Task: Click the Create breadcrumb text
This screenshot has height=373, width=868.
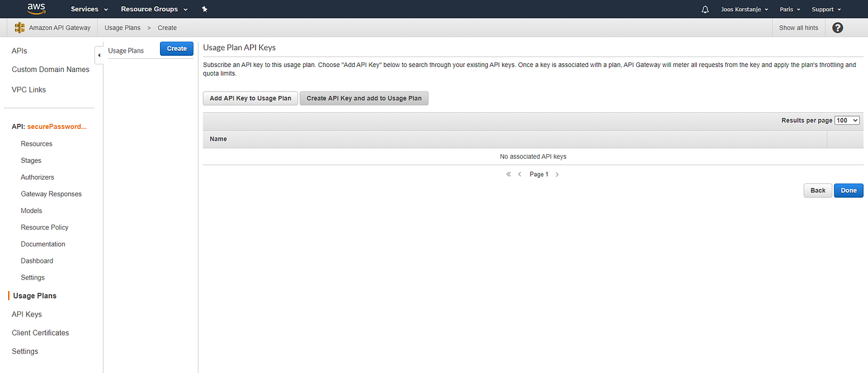Action: click(167, 28)
